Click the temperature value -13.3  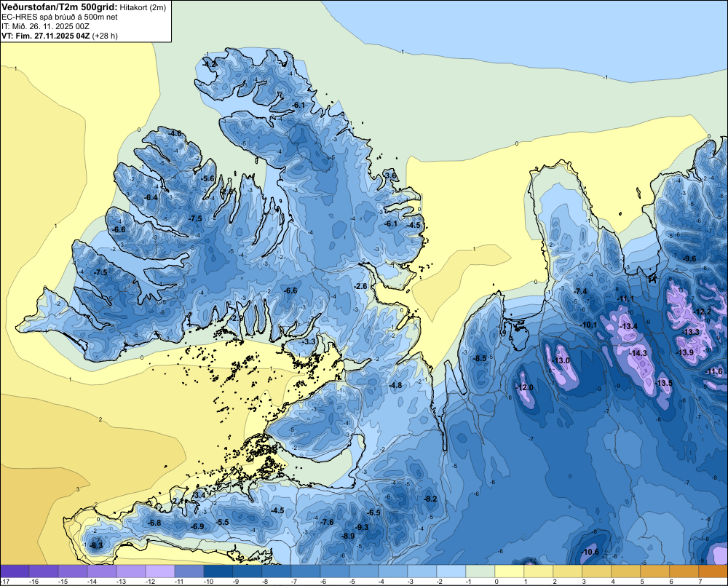coord(692,332)
